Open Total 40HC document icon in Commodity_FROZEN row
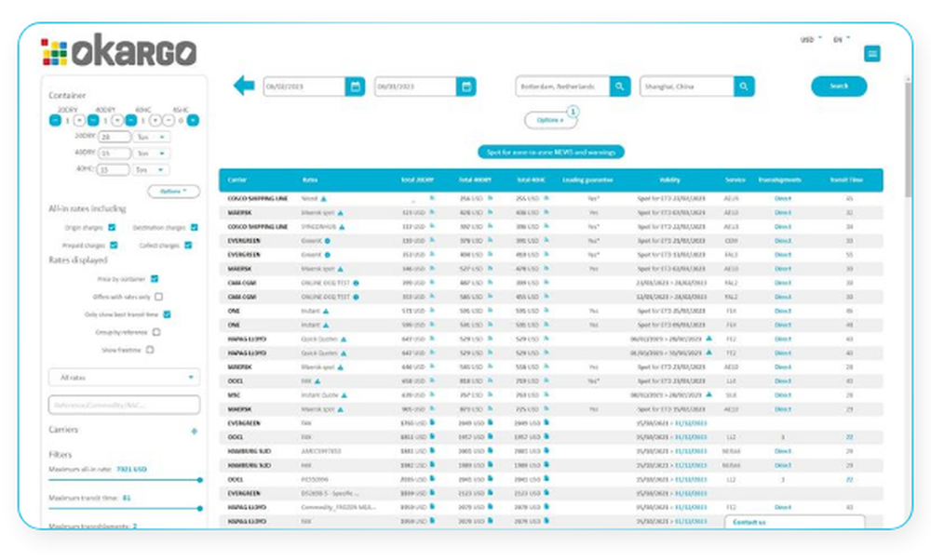 [x=546, y=507]
